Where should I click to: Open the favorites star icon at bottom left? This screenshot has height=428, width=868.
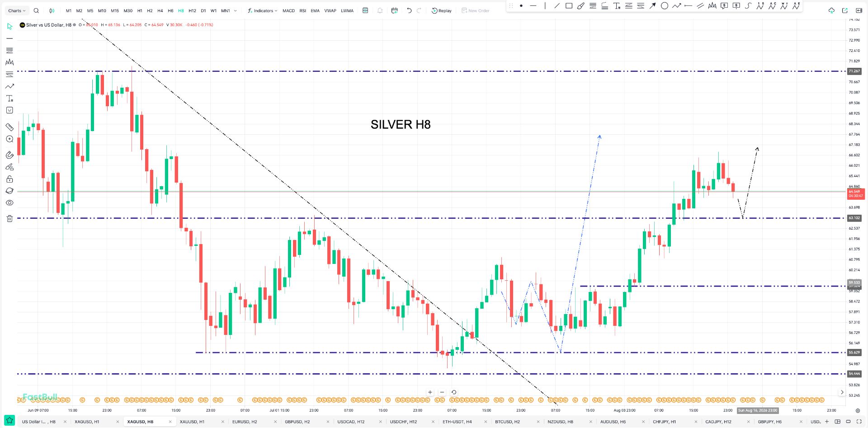coord(9,421)
